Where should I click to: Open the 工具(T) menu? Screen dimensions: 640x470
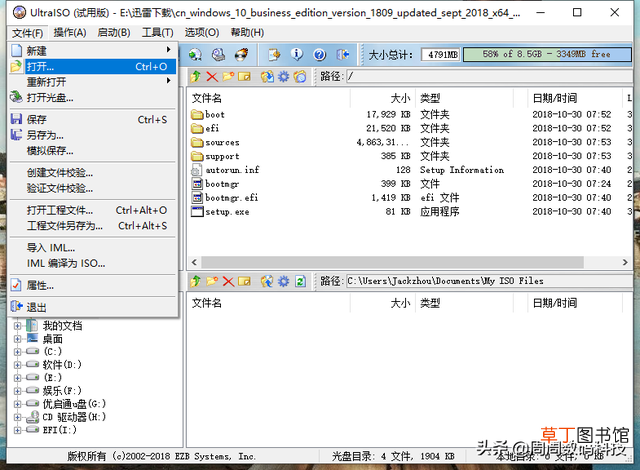coord(158,32)
